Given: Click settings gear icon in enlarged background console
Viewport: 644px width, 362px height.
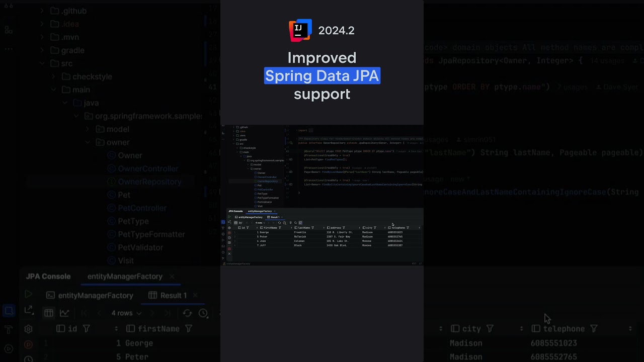Looking at the screenshot, I should coord(28,329).
